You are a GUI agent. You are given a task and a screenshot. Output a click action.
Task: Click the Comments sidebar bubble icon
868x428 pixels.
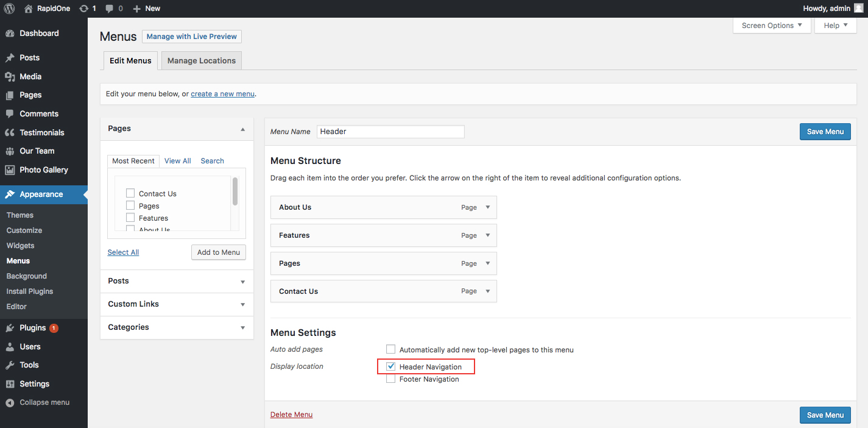click(10, 114)
